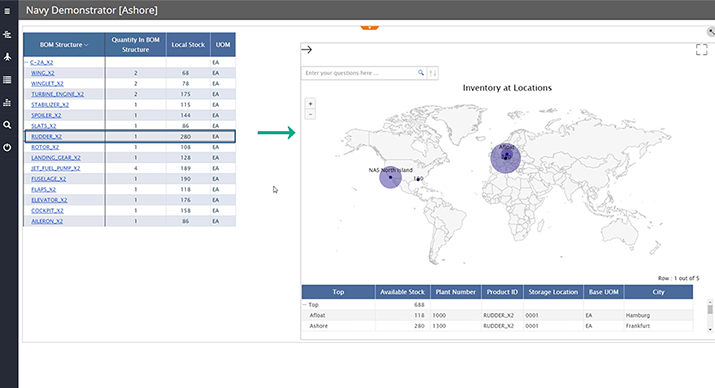Open the JET_FUEL_PUMP_X2 link

[56, 168]
